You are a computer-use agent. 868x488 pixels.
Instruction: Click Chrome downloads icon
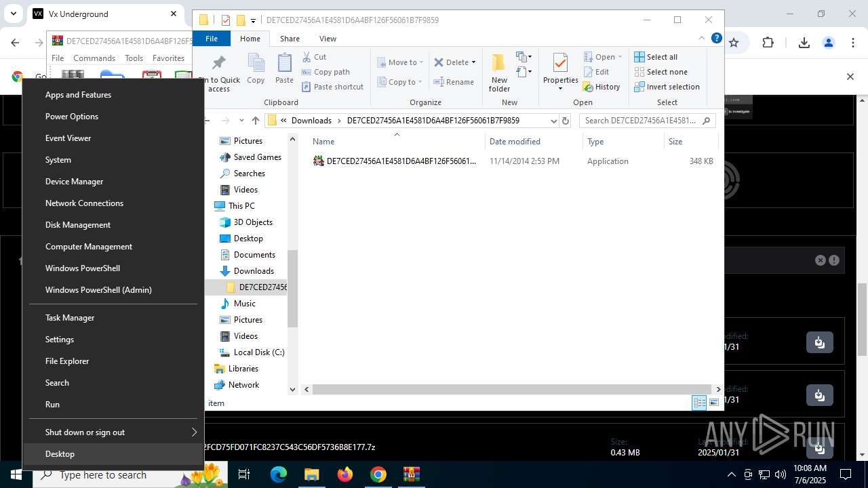(x=804, y=43)
